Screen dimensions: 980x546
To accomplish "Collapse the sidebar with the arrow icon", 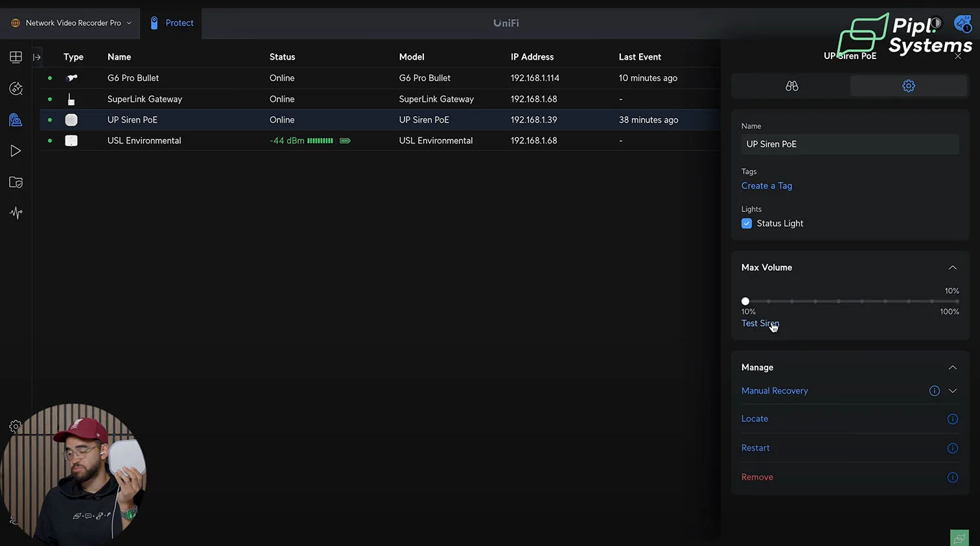I will (x=37, y=57).
